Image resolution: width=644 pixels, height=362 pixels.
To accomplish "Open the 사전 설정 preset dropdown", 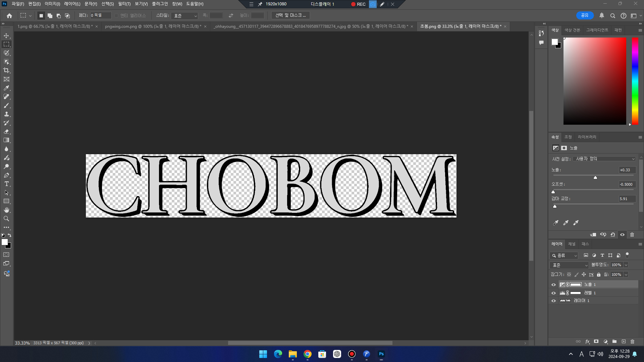I will click(604, 159).
